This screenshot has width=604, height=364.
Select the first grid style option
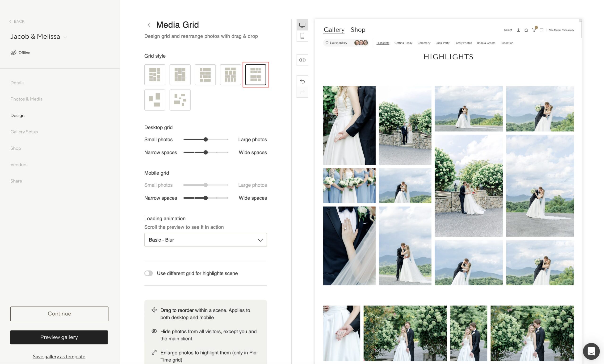(155, 75)
